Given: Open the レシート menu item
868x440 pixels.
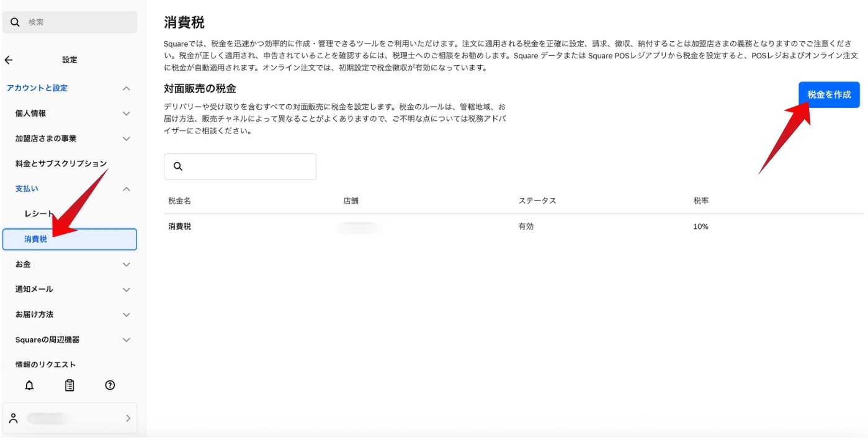Looking at the screenshot, I should (x=40, y=214).
